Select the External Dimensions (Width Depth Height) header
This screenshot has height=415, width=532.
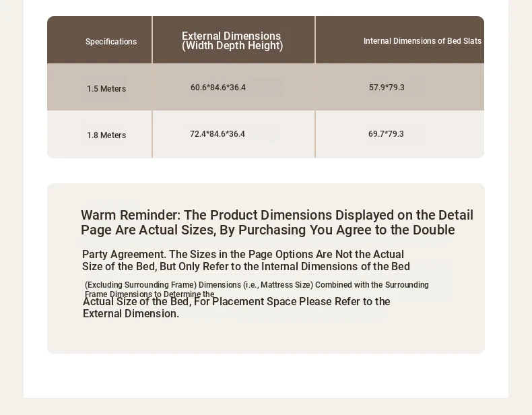pyautogui.click(x=232, y=40)
